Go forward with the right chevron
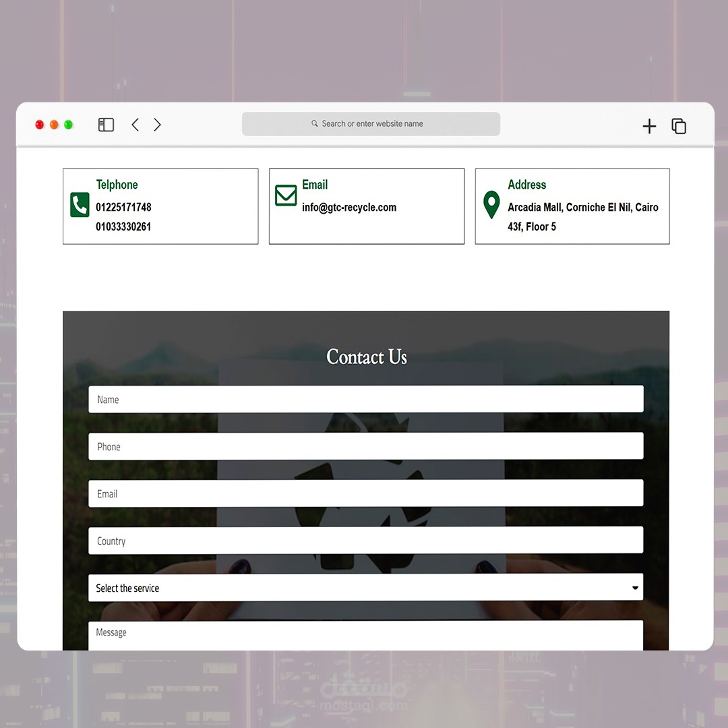 click(x=157, y=125)
